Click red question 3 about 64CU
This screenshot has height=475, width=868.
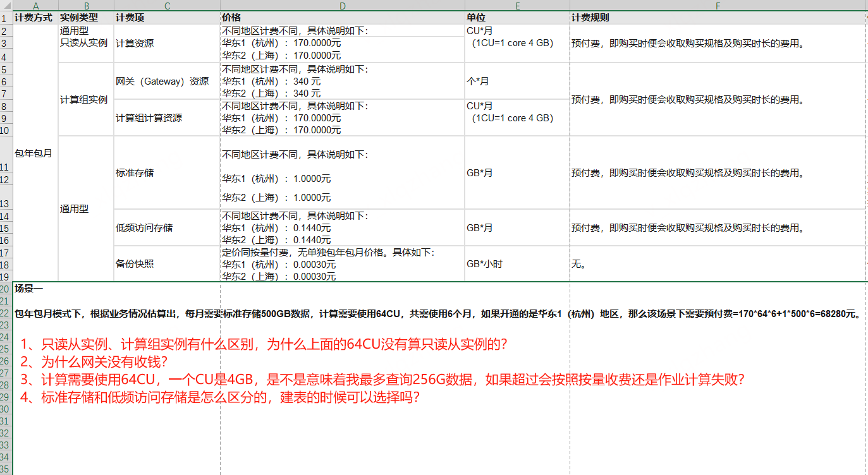[382, 380]
